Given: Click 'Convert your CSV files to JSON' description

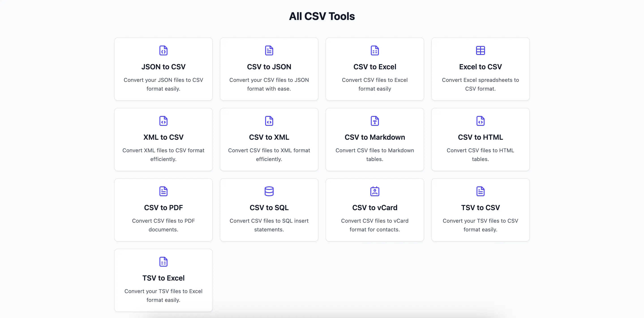Looking at the screenshot, I should (x=269, y=84).
